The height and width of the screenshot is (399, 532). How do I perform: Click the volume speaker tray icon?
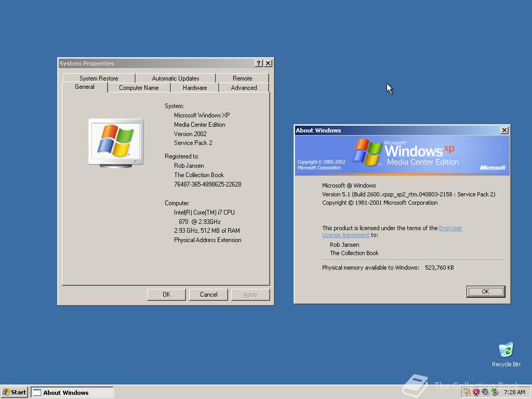pyautogui.click(x=485, y=393)
